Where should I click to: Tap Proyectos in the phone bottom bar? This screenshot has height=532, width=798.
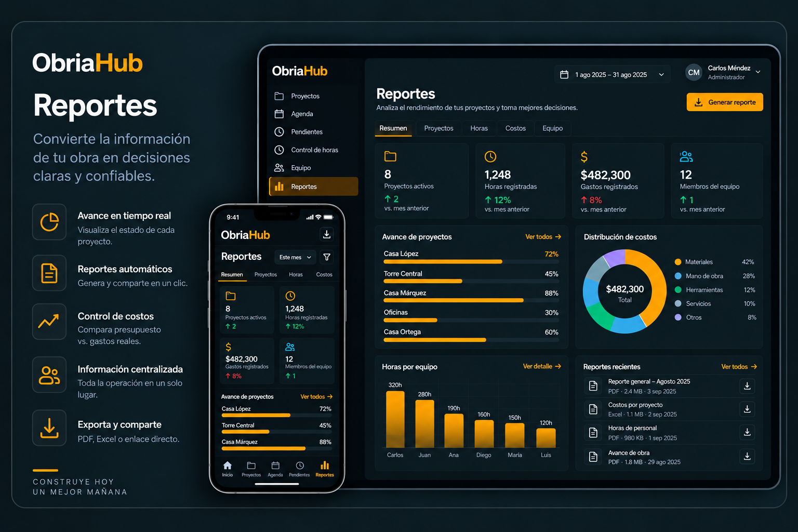coord(251,469)
